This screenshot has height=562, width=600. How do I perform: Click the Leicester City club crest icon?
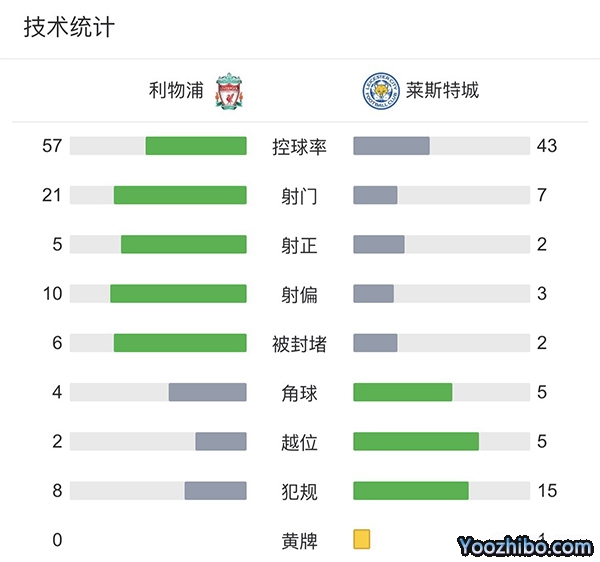click(x=378, y=91)
